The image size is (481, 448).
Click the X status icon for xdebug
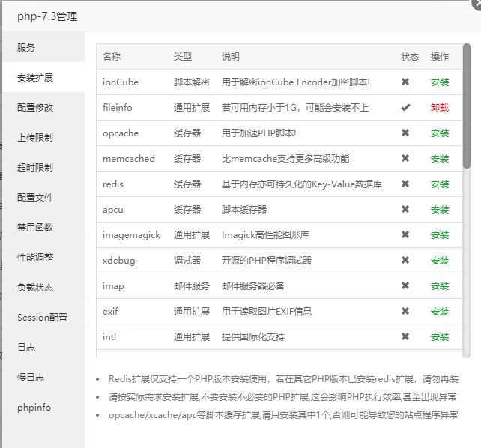405,260
